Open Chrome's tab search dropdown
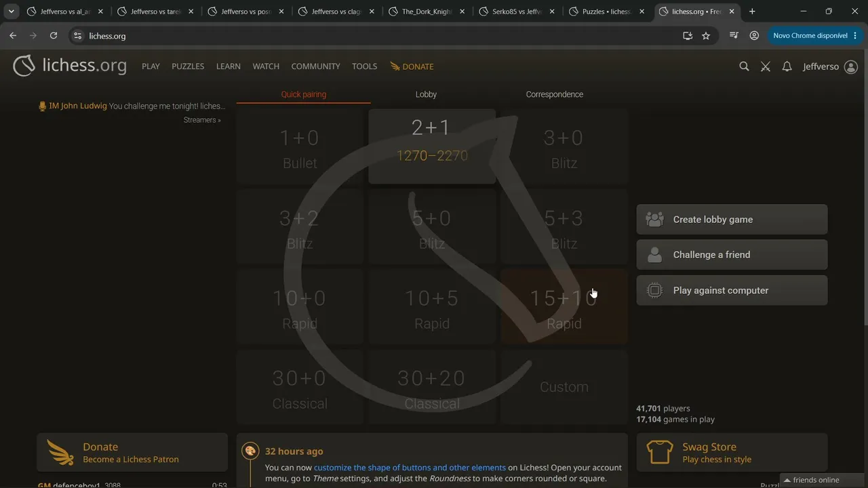The height and width of the screenshot is (488, 868). (x=12, y=12)
